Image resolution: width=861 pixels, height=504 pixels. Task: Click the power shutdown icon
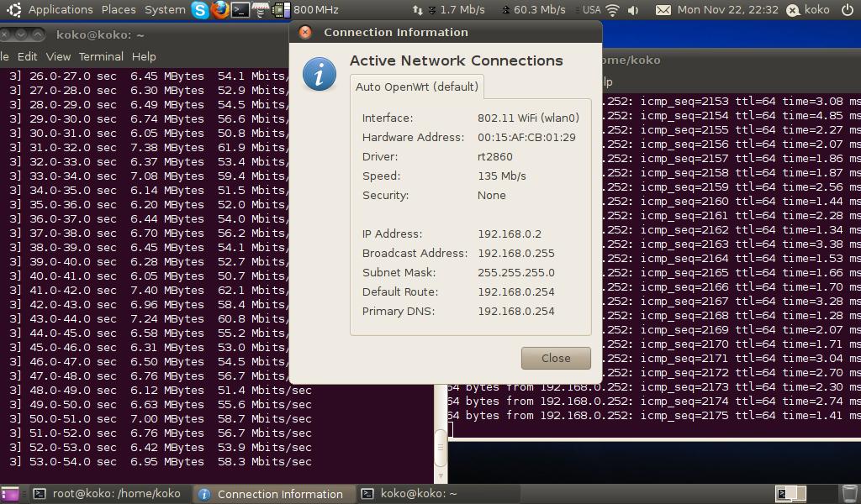coord(847,10)
